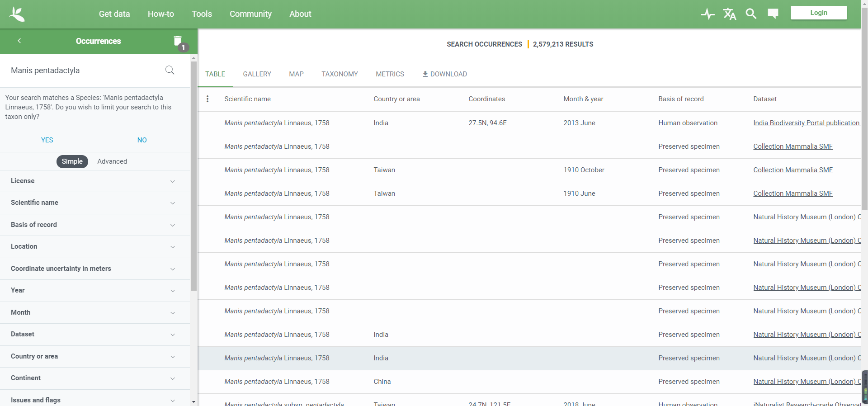Open the GBIF home logo
The width and height of the screenshot is (868, 406).
click(x=17, y=14)
